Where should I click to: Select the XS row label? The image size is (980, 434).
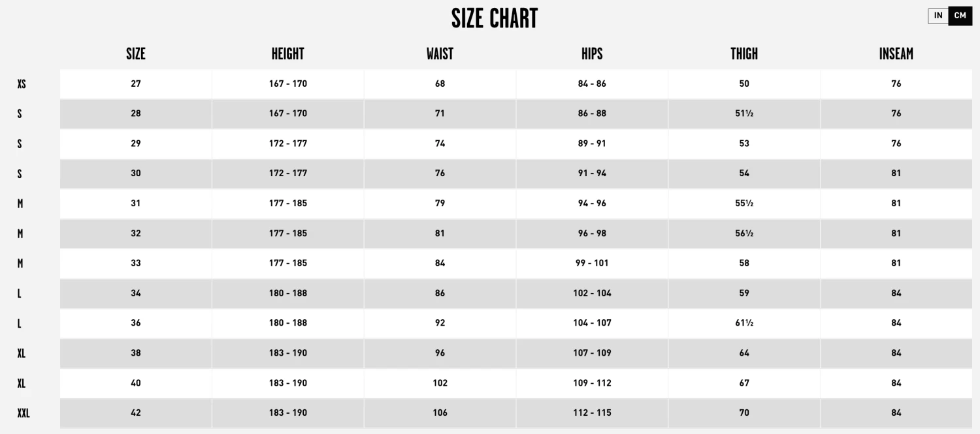(22, 84)
